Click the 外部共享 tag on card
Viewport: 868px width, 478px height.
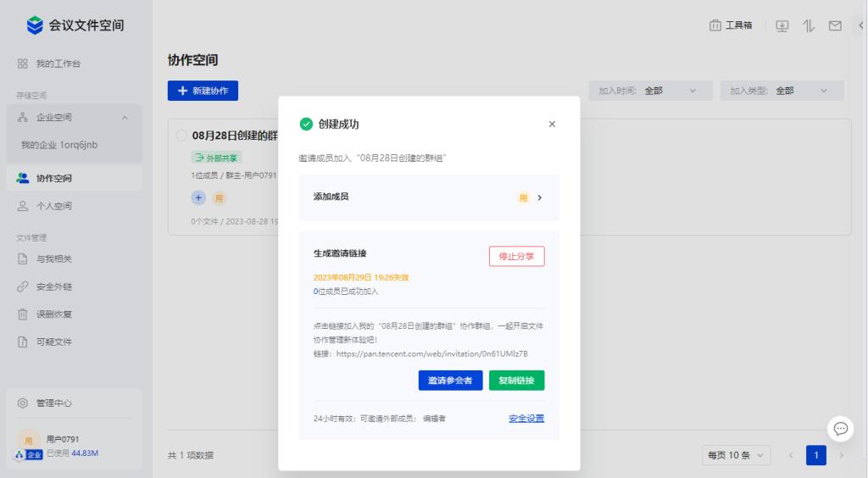tap(216, 158)
